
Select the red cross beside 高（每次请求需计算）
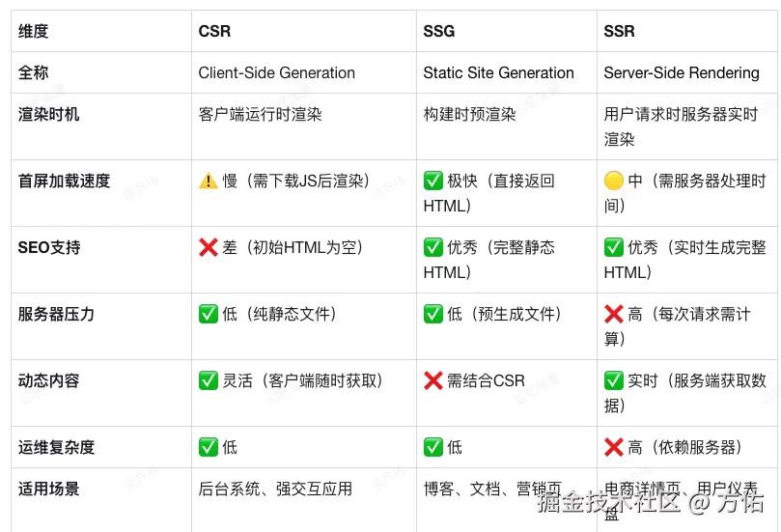[x=614, y=314]
